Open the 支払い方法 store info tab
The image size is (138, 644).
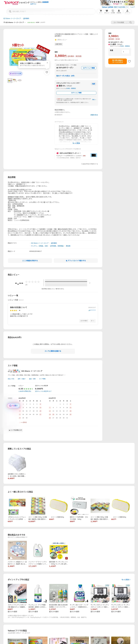point(11,379)
